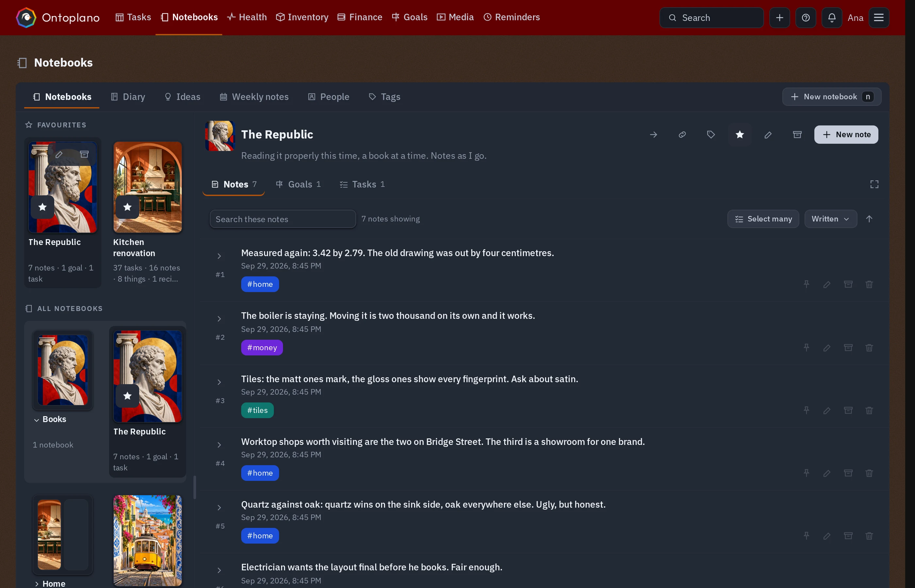Archive the Worktop shops note
915x588 pixels.
pos(848,473)
